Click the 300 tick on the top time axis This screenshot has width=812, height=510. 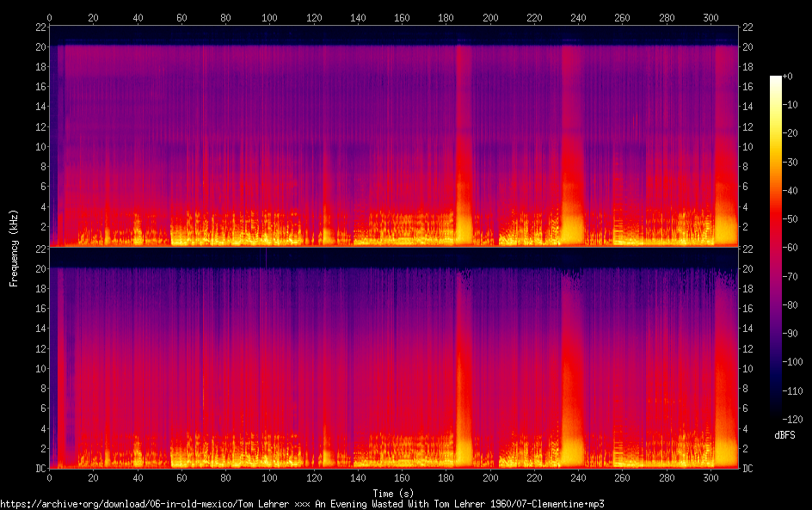710,16
